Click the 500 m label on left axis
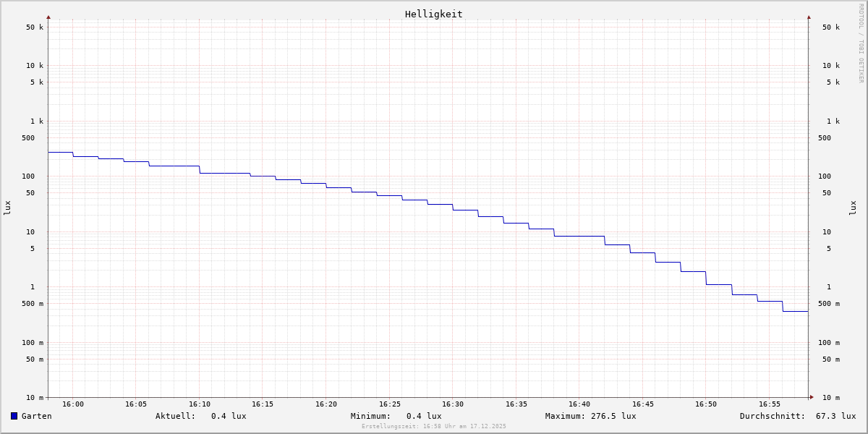Viewport: 868px width, 434px height. pos(33,304)
